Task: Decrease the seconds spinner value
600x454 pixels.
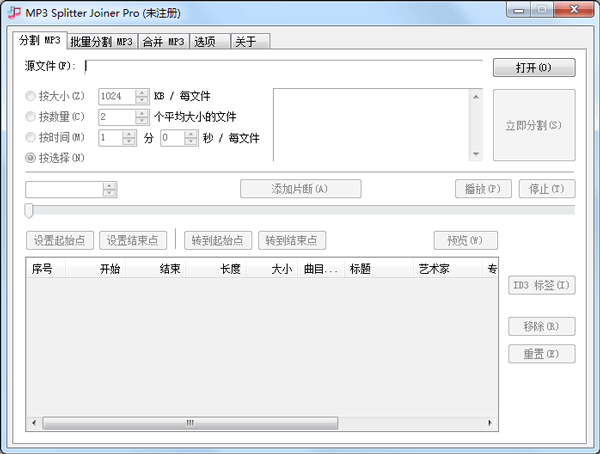Action: click(192, 141)
